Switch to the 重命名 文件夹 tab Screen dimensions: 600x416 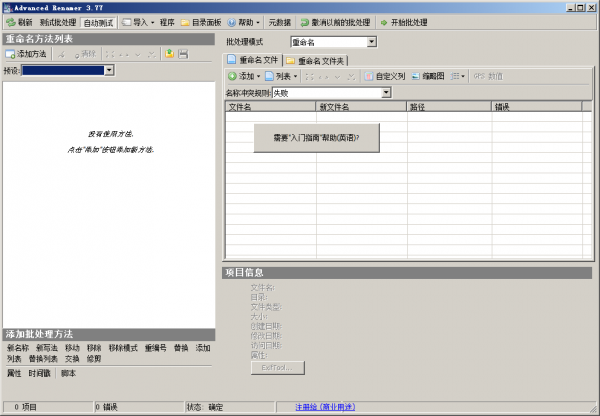point(316,60)
